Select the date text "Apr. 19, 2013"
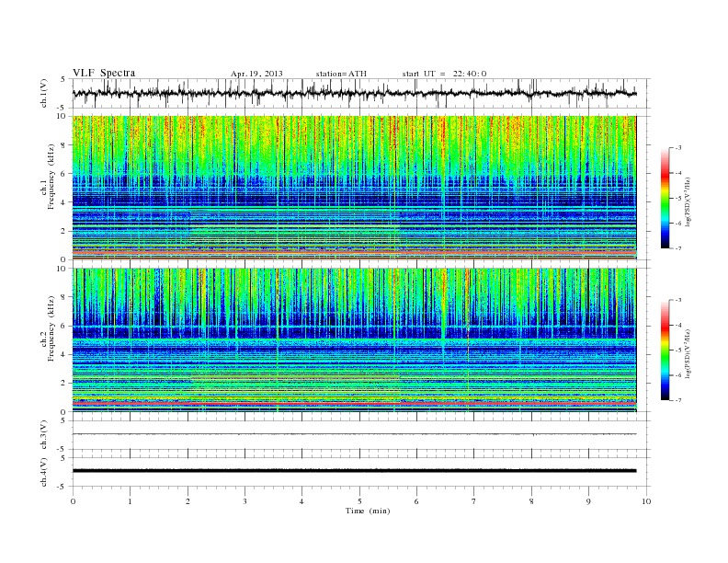The image size is (728, 563). pos(256,74)
